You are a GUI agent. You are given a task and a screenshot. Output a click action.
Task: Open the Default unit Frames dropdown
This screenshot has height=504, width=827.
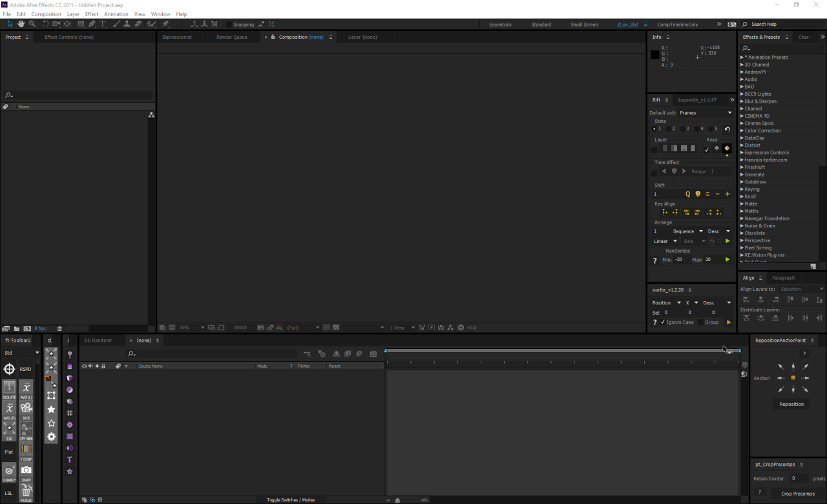706,113
